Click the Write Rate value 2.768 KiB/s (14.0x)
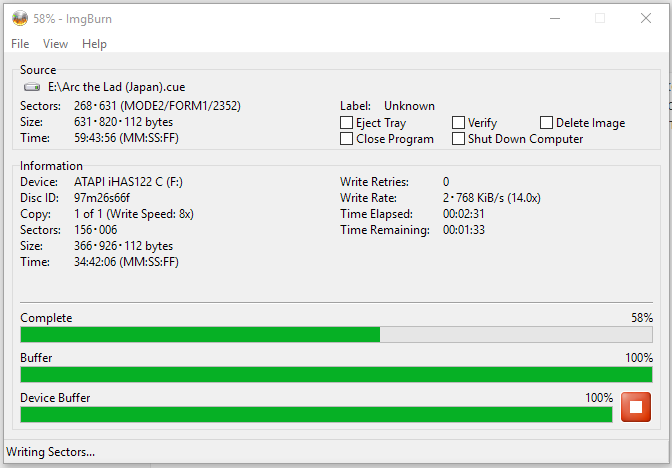The height and width of the screenshot is (468, 672). pos(492,198)
